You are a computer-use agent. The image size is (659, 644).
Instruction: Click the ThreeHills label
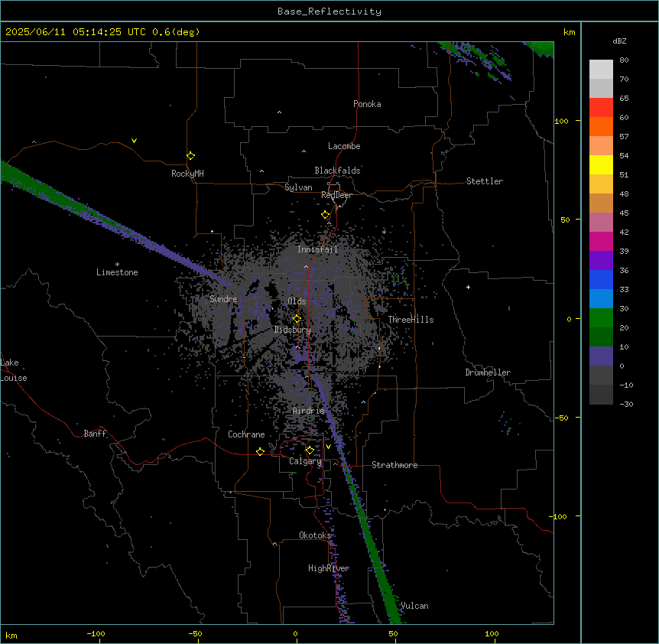point(411,320)
